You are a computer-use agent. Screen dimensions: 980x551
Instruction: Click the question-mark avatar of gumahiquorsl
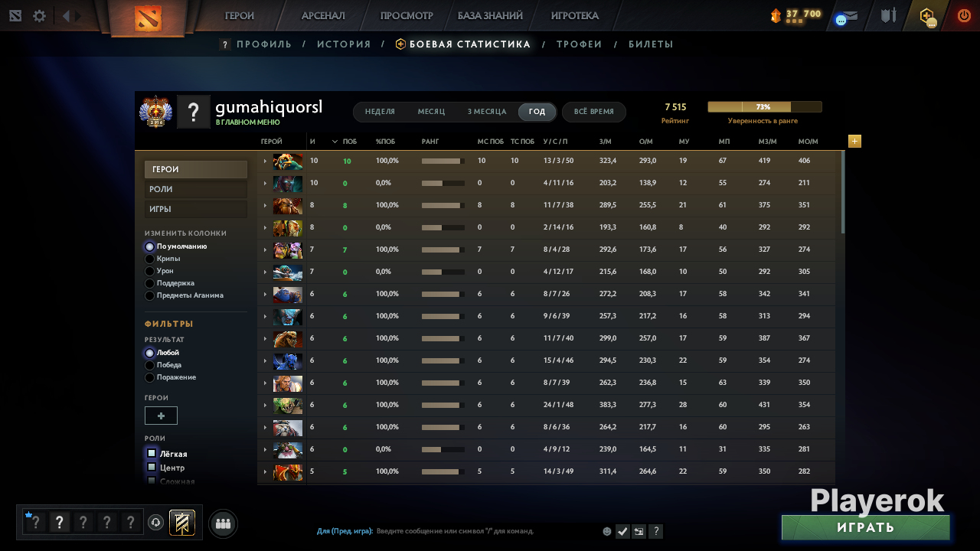[x=194, y=112]
